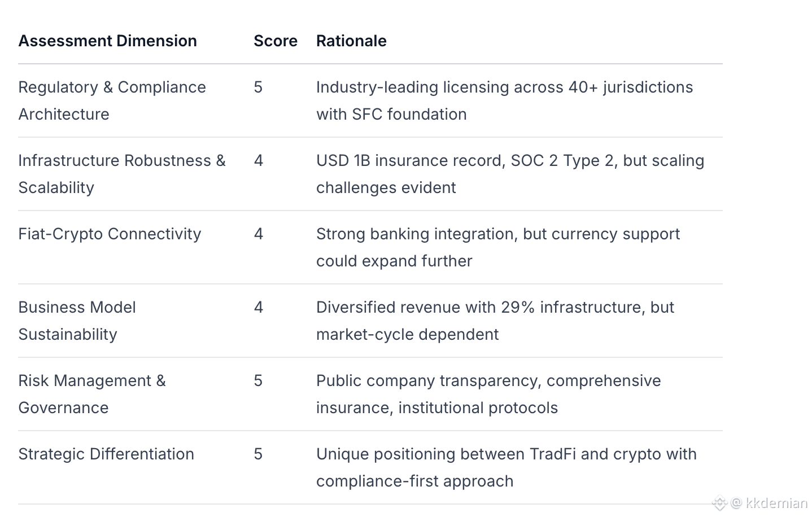Click the score 4 for Fiat-Crypto Connectivity
812x517 pixels.
tap(258, 234)
